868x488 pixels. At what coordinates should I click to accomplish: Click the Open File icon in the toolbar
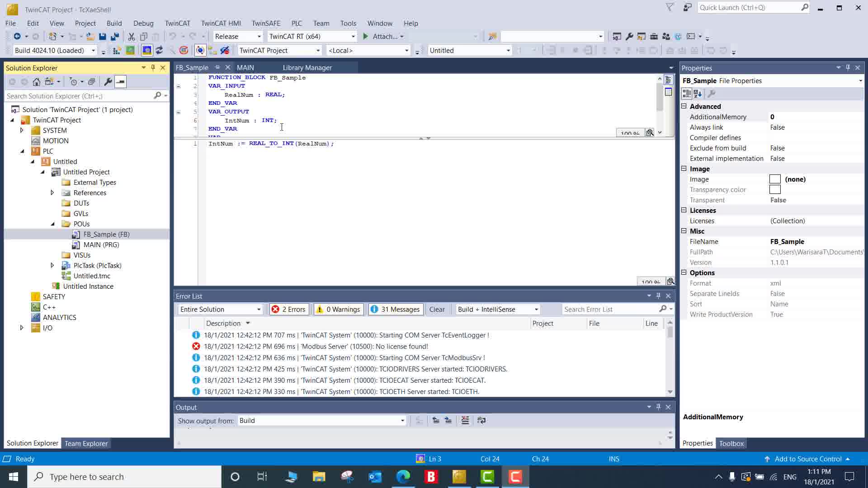point(90,37)
